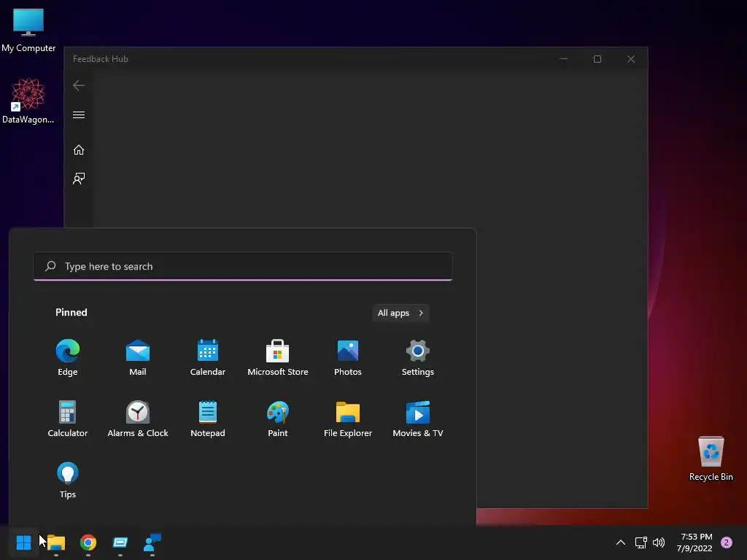Show hidden system tray icons
The width and height of the screenshot is (747, 560).
tap(621, 542)
